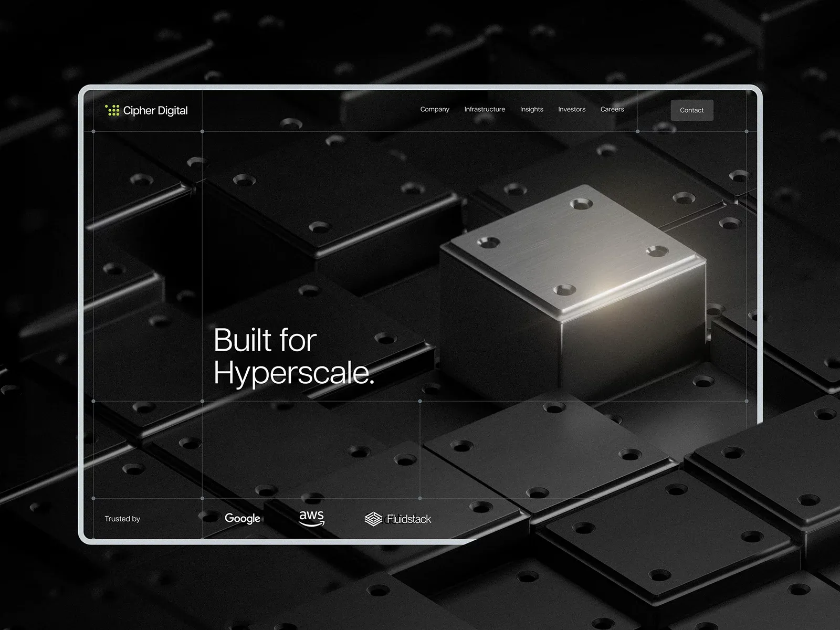This screenshot has height=630, width=840.
Task: Open the Infrastructure nav item
Action: (485, 109)
